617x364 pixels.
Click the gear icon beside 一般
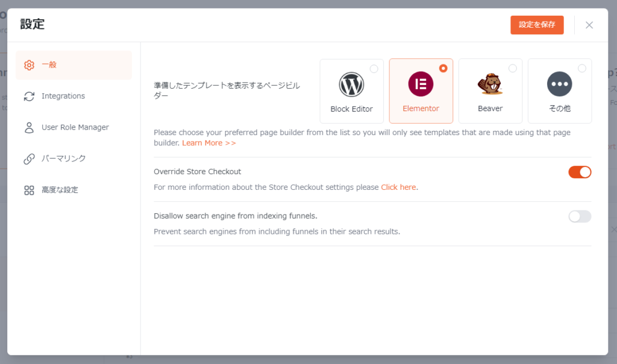(29, 65)
